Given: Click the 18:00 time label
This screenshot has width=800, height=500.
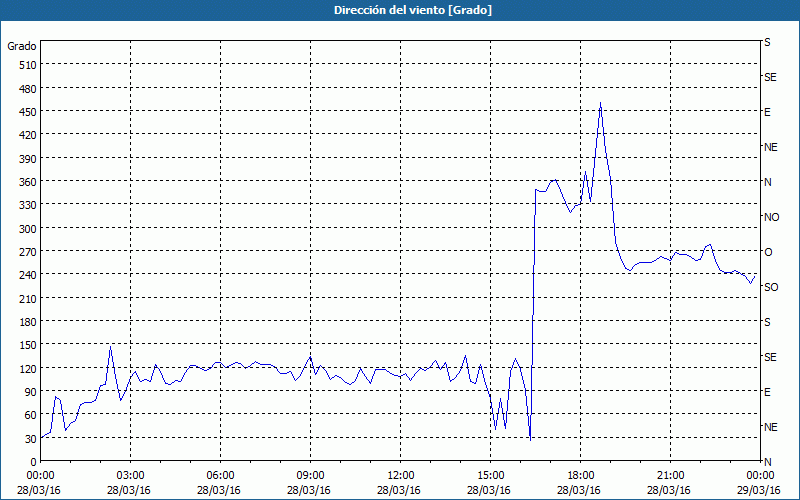Looking at the screenshot, I should (579, 476).
